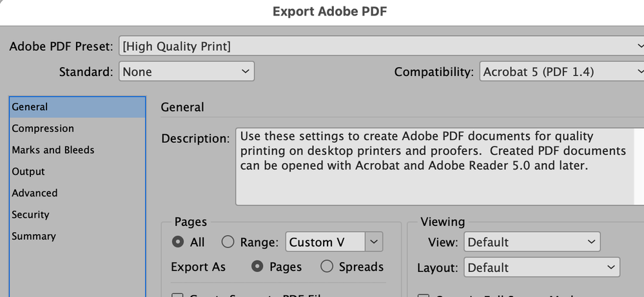Expand the page Range dropdown arrow
Image resolution: width=644 pixels, height=297 pixels.
tap(374, 242)
